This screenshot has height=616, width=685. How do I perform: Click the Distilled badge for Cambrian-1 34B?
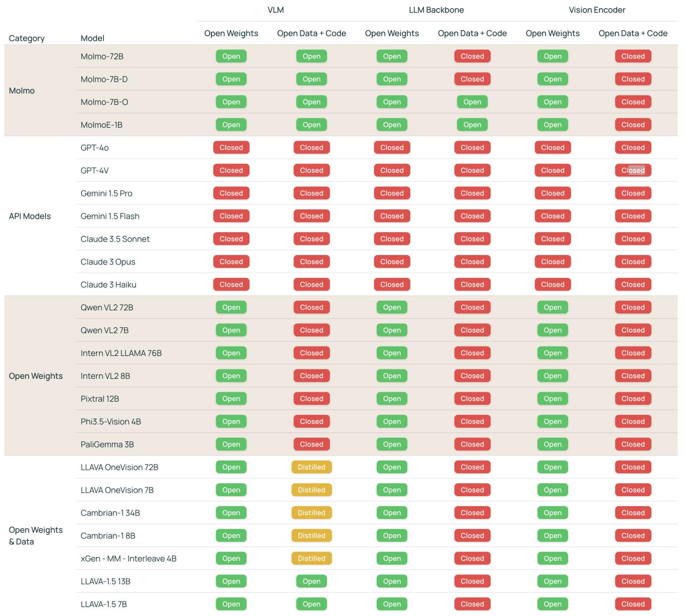[311, 513]
